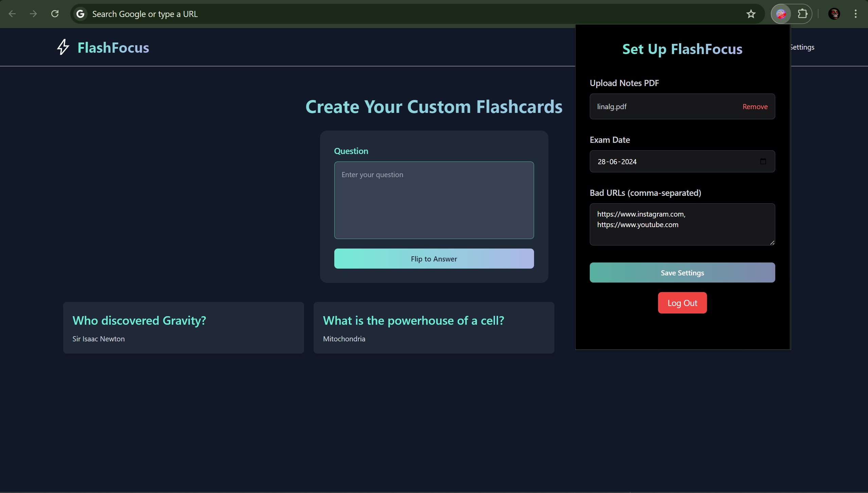
Task: Focus the Enter your question textarea
Action: point(434,200)
